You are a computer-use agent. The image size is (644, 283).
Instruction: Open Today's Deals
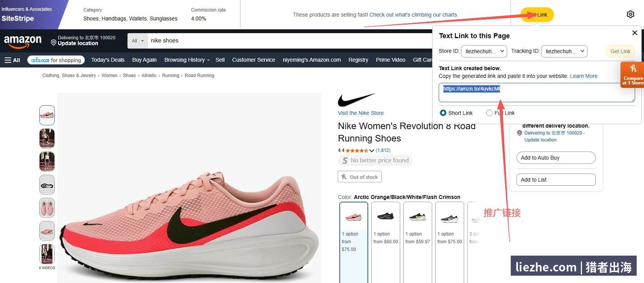pyautogui.click(x=108, y=60)
